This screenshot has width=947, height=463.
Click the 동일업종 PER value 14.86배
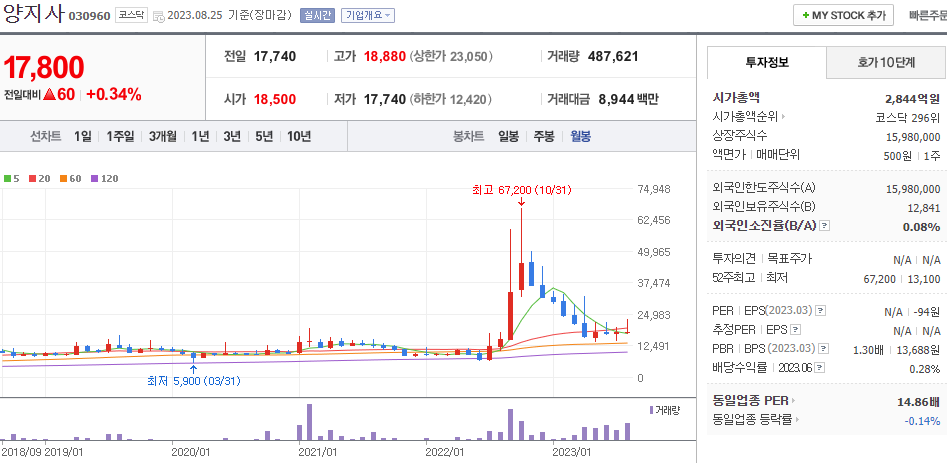(919, 401)
